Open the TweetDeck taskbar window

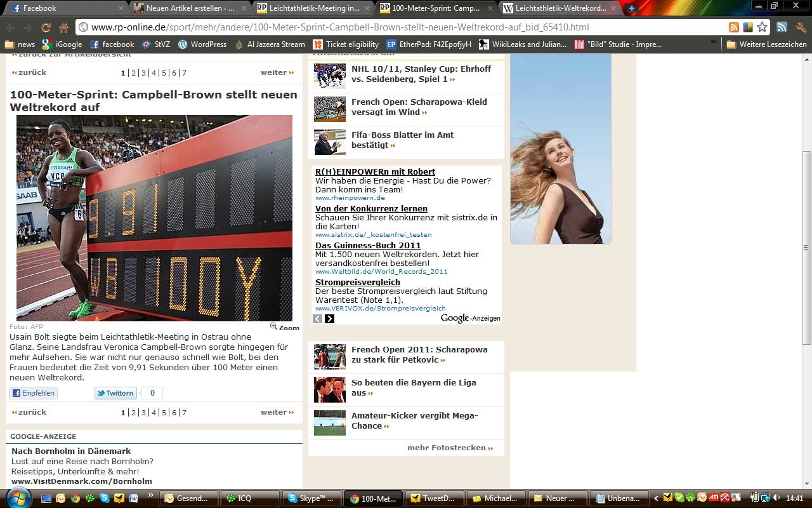(433, 498)
